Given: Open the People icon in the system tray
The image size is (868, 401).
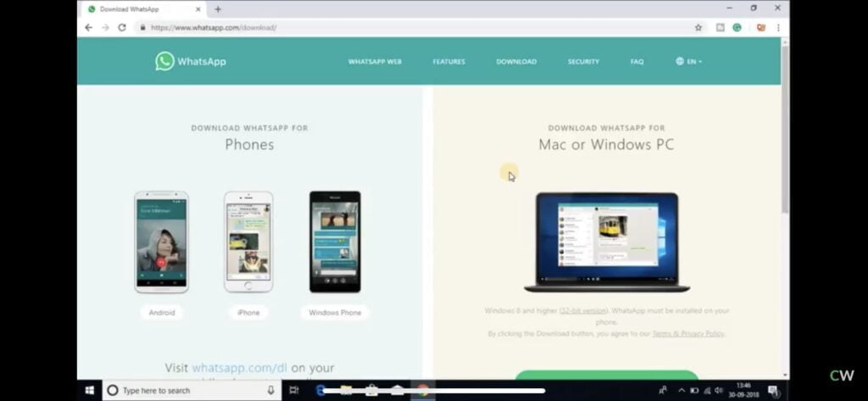Looking at the screenshot, I should tap(663, 391).
